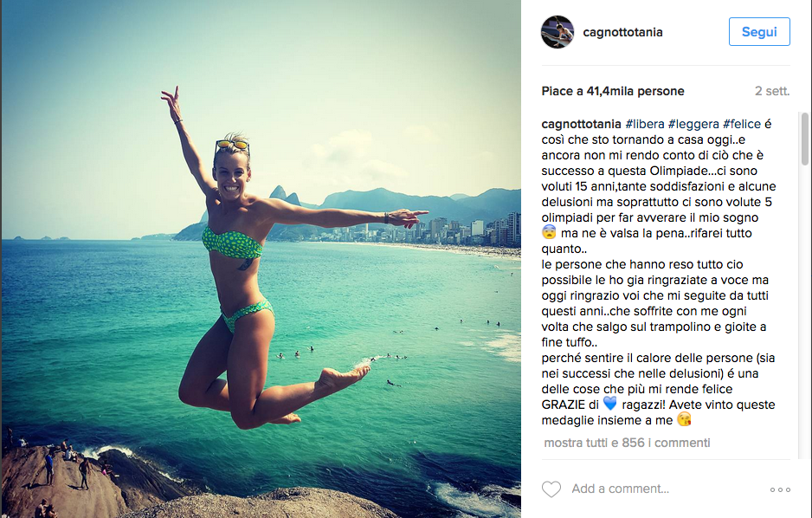Click the blue heart emoji in the caption
Viewport: 812px width, 518px height.
pyautogui.click(x=610, y=404)
